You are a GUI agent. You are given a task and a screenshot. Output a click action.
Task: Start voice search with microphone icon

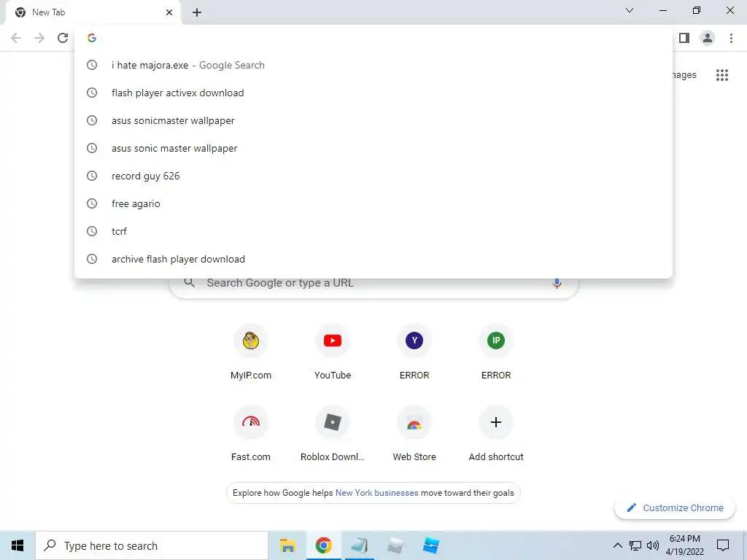pyautogui.click(x=557, y=284)
